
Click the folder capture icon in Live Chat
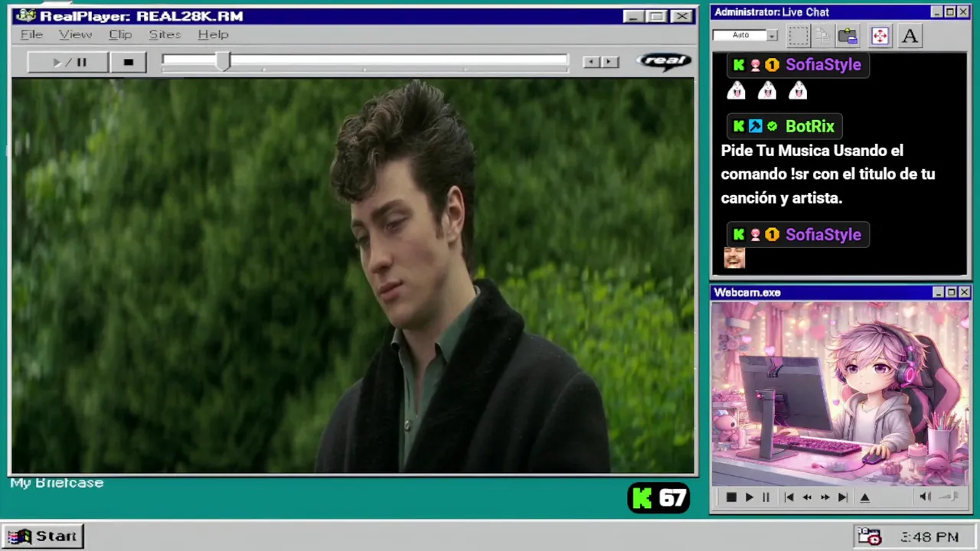point(848,35)
